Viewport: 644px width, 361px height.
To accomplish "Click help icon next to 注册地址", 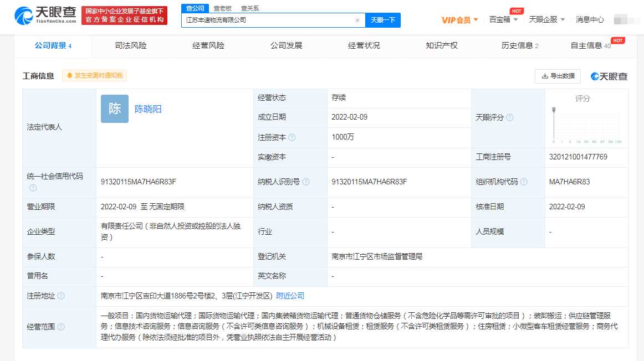I will pyautogui.click(x=61, y=296).
